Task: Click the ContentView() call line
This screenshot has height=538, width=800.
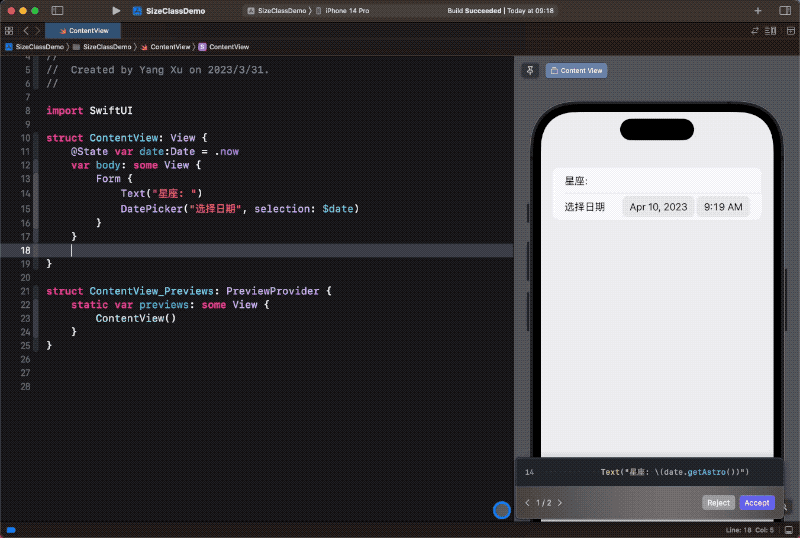Action: pyautogui.click(x=136, y=319)
